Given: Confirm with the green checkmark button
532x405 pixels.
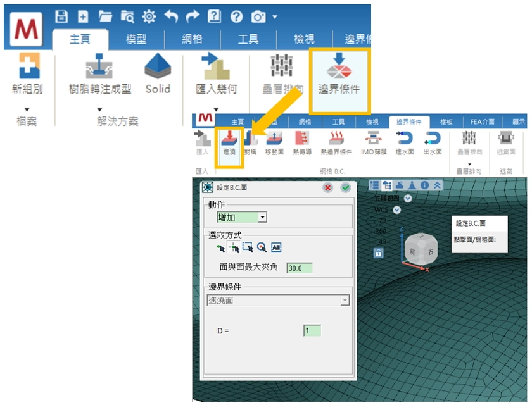Looking at the screenshot, I should (x=345, y=187).
